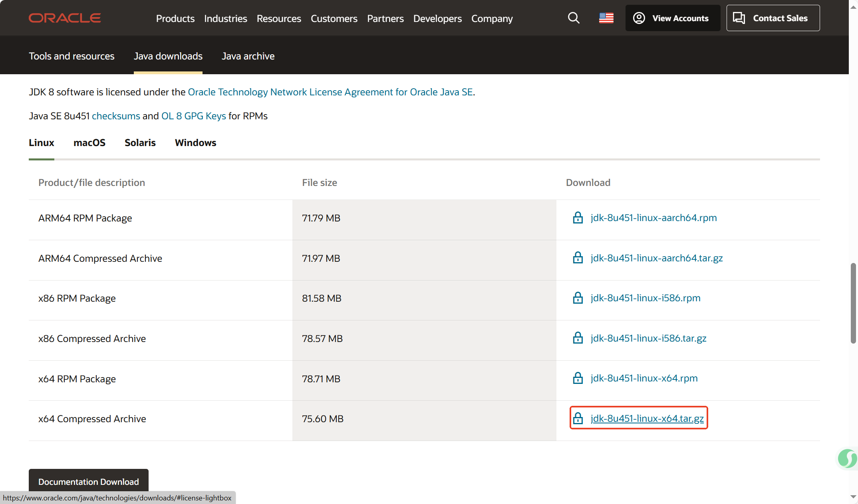Image resolution: width=858 pixels, height=504 pixels.
Task: Switch to the Windows platform tab
Action: pos(196,143)
